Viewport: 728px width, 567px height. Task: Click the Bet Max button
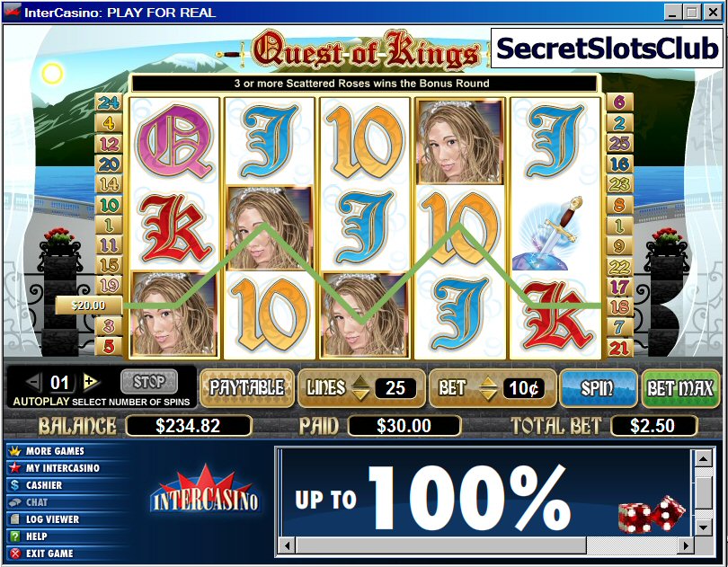click(680, 388)
